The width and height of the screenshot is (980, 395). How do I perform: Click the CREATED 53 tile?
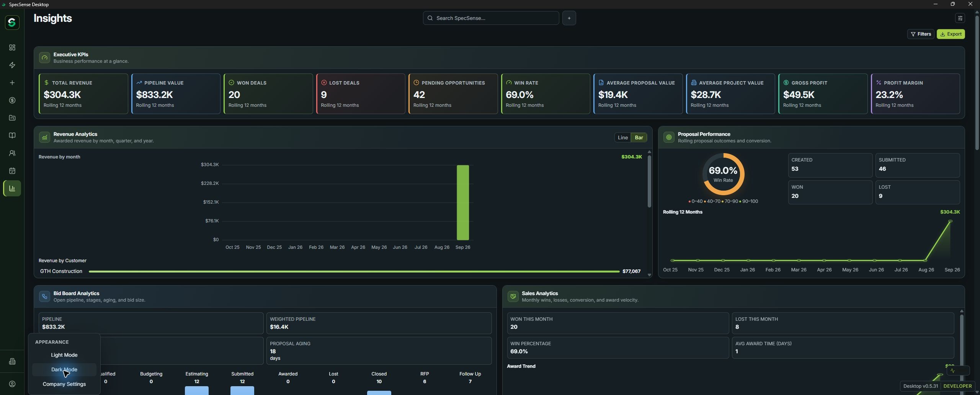point(830,165)
